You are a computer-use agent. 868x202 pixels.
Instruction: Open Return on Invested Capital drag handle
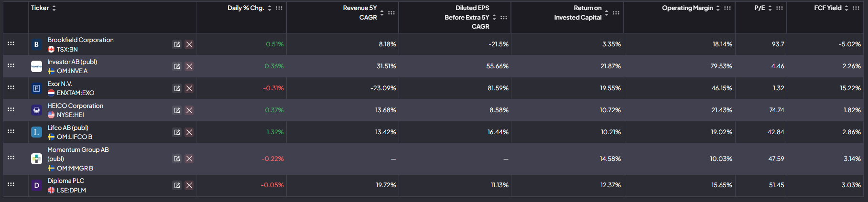coord(616,13)
